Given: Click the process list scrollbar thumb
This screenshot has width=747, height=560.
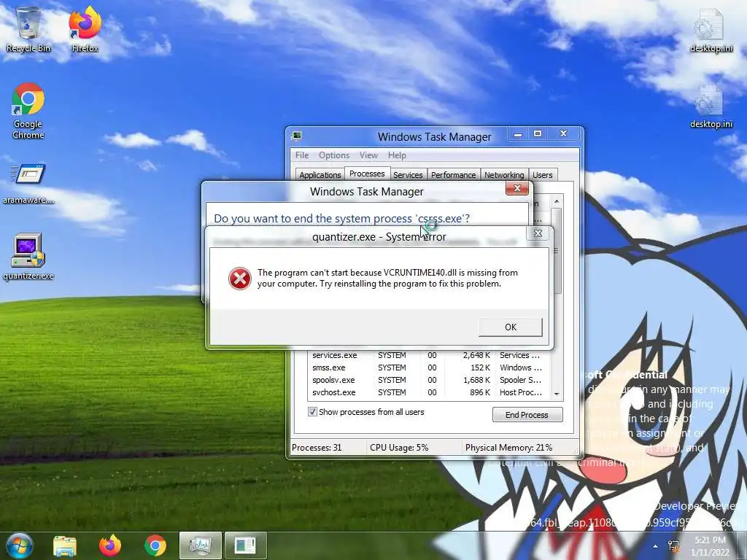Looking at the screenshot, I should (557, 251).
